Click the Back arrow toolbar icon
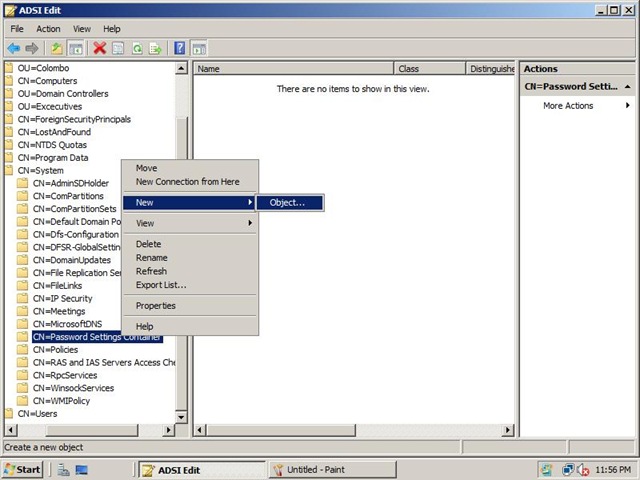Viewport: 640px width, 480px height. point(14,49)
